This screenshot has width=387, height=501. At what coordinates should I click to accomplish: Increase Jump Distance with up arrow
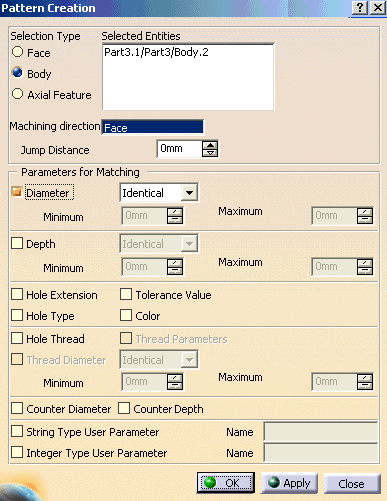210,145
